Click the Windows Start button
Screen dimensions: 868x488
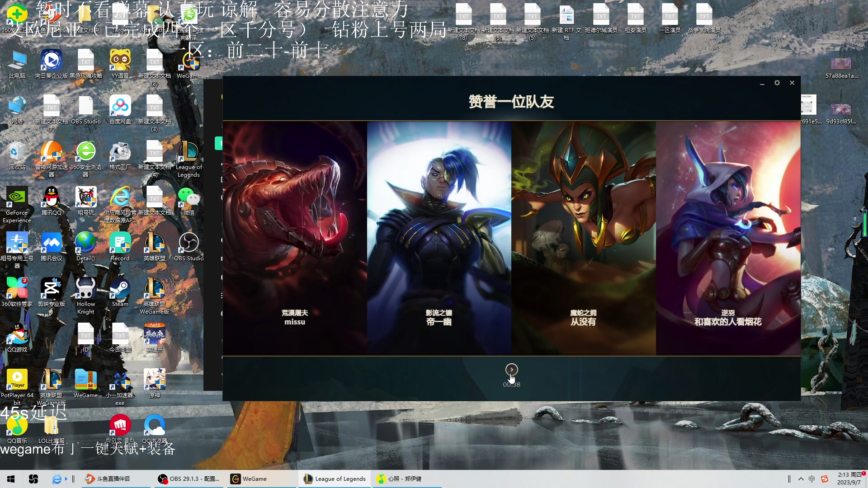click(11, 479)
